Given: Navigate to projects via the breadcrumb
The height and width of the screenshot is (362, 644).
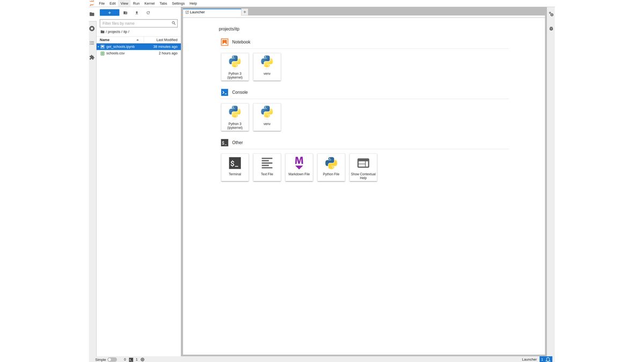Looking at the screenshot, I should click(x=114, y=32).
